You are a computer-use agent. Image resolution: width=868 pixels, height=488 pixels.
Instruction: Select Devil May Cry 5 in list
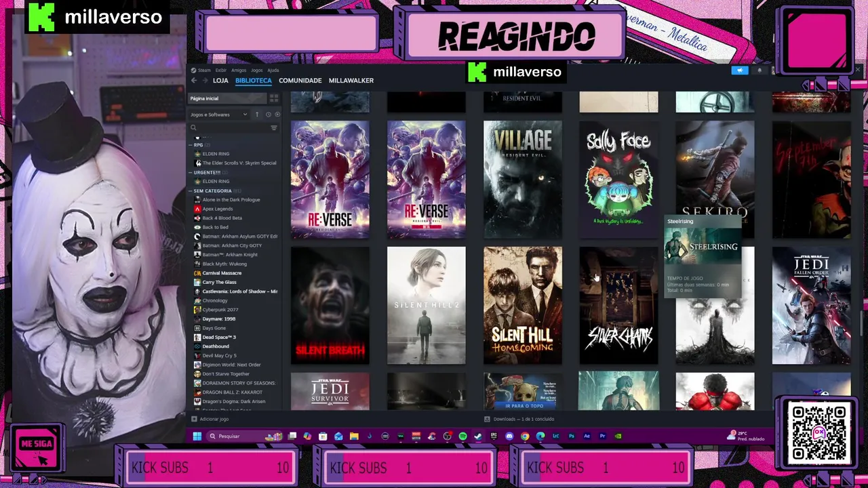click(x=218, y=355)
